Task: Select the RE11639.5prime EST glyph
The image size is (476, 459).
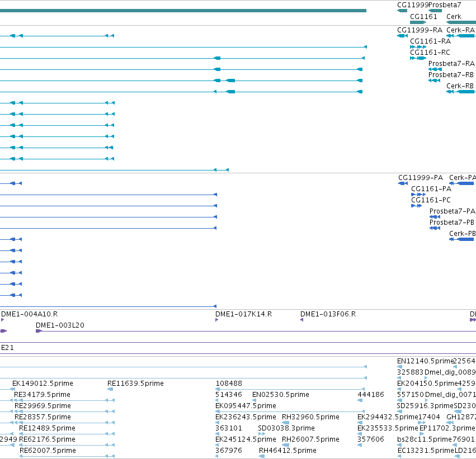Action: pos(110,389)
